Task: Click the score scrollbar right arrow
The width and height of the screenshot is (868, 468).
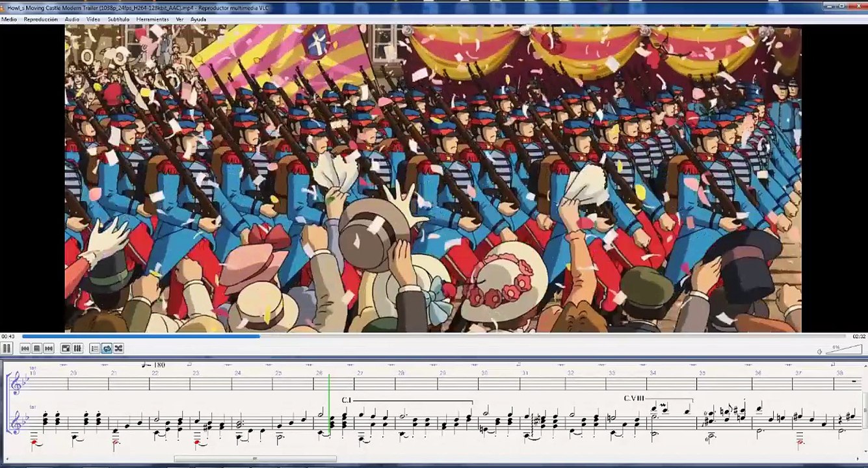Action: tap(858, 459)
